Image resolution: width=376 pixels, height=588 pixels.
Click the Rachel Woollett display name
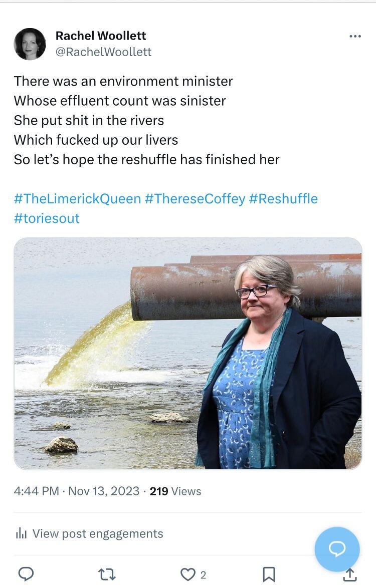pos(101,36)
